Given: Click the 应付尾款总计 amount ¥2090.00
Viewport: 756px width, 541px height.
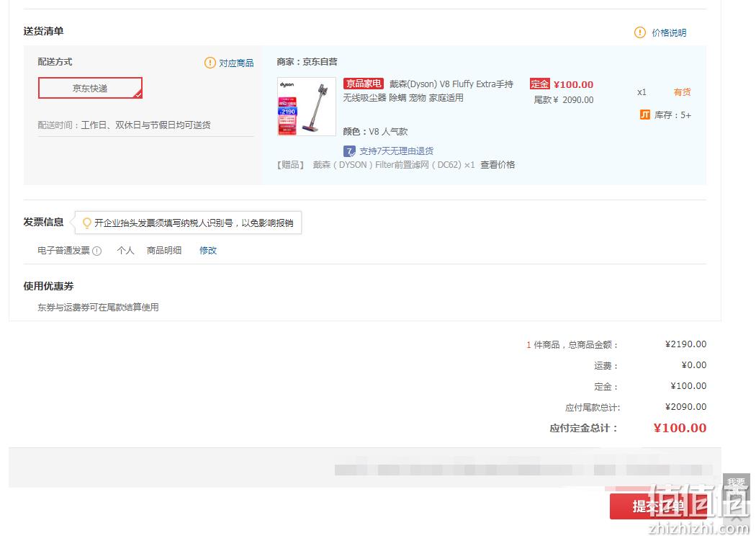Looking at the screenshot, I should 685,407.
